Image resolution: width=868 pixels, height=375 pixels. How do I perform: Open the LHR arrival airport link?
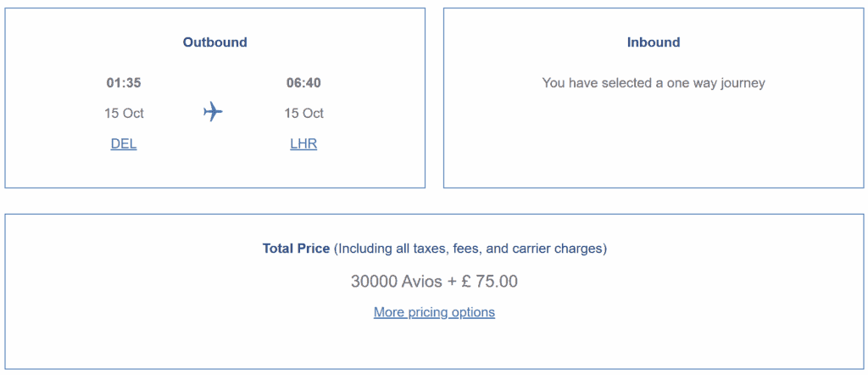point(303,144)
